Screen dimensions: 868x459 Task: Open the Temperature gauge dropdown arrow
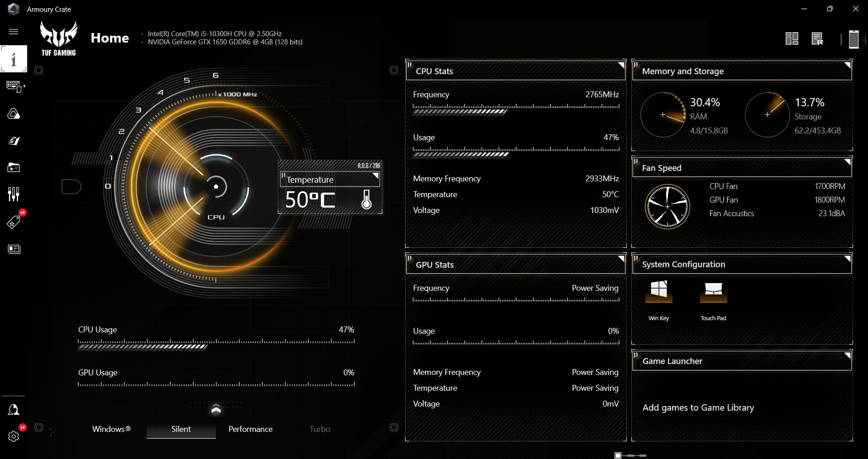click(375, 176)
